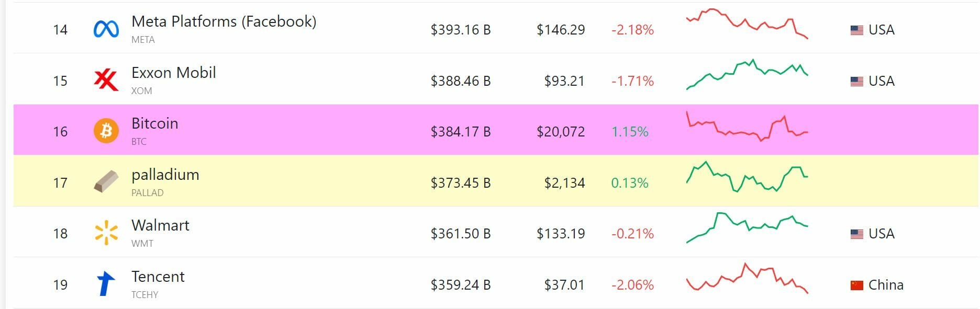980x309 pixels.
Task: Click the Bitcoin 7-day price chart
Action: [747, 127]
